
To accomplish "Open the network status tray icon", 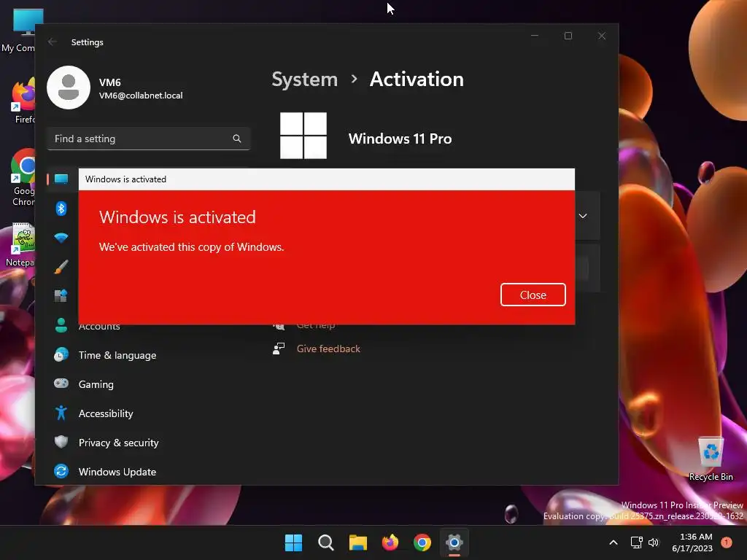I will pyautogui.click(x=636, y=542).
